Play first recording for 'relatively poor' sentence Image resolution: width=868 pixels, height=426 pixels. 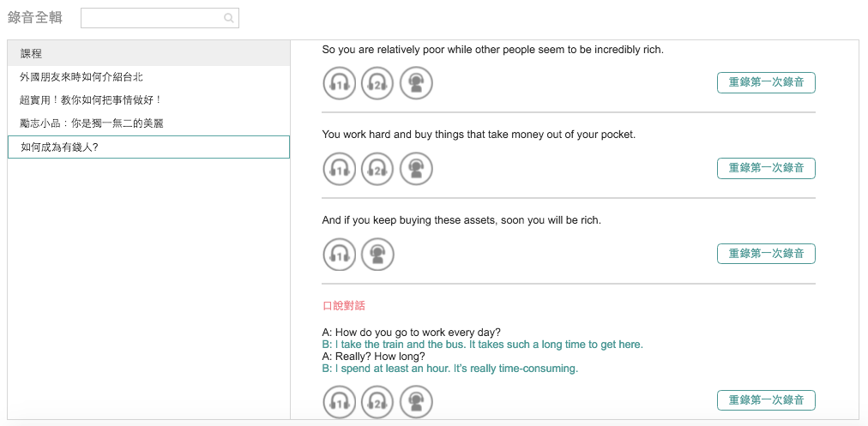click(340, 83)
